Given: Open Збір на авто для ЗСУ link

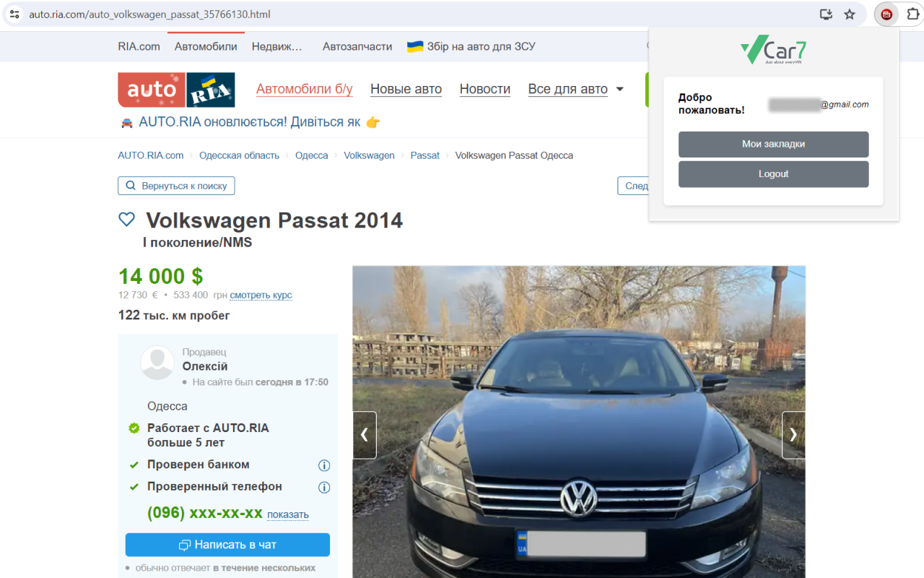Looking at the screenshot, I should click(x=481, y=46).
